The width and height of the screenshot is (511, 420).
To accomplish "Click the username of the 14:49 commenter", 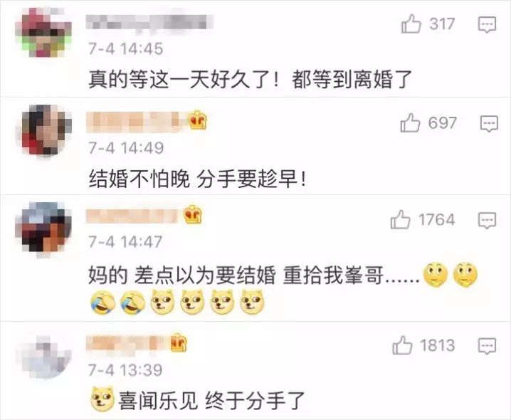I will [137, 122].
